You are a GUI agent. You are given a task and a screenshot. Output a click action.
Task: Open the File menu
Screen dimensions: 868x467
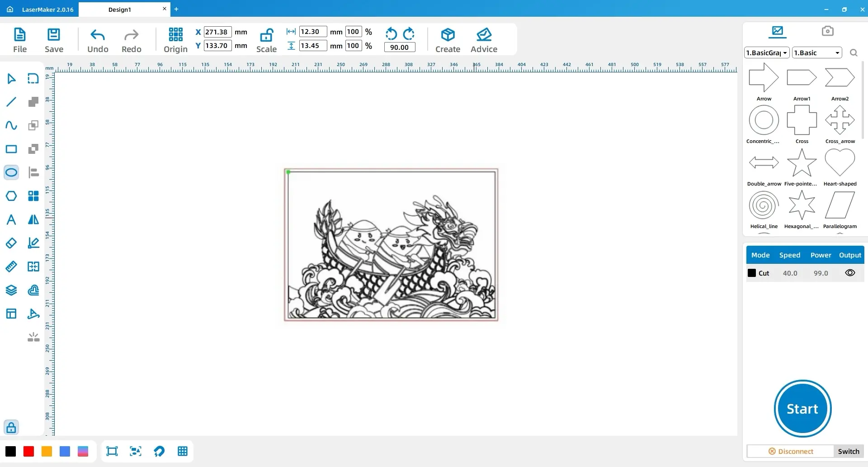pyautogui.click(x=20, y=40)
